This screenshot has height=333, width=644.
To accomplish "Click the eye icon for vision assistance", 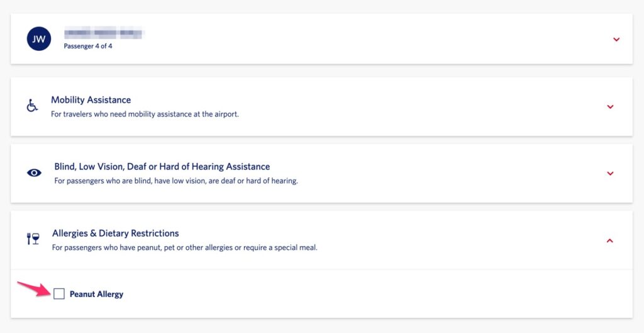I will 34,173.
